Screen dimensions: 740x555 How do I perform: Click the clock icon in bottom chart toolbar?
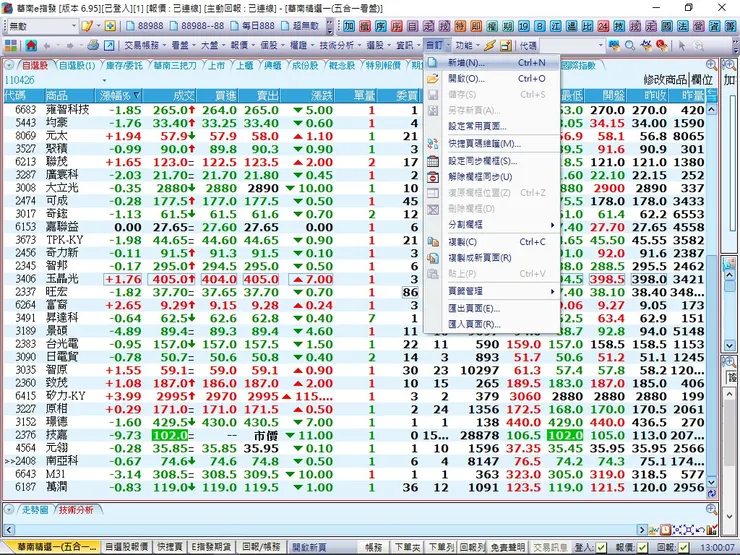(665, 530)
